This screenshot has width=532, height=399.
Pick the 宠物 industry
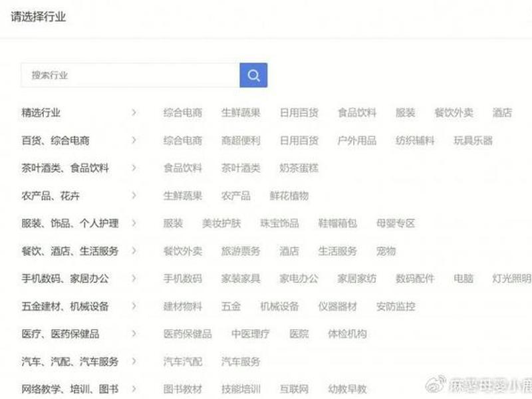[386, 251]
